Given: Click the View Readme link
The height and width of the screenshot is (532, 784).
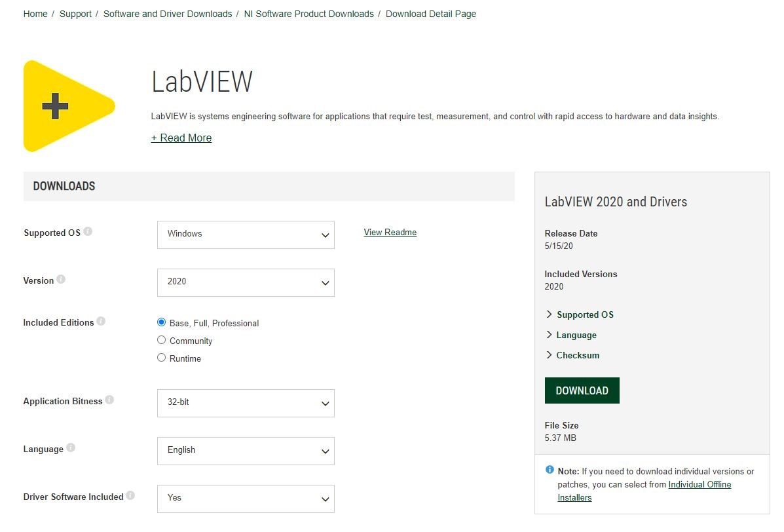Looking at the screenshot, I should click(x=390, y=232).
